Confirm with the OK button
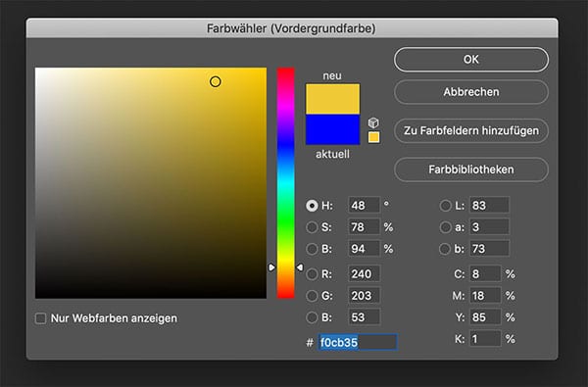Viewport: 588px width, 387px height. (471, 59)
